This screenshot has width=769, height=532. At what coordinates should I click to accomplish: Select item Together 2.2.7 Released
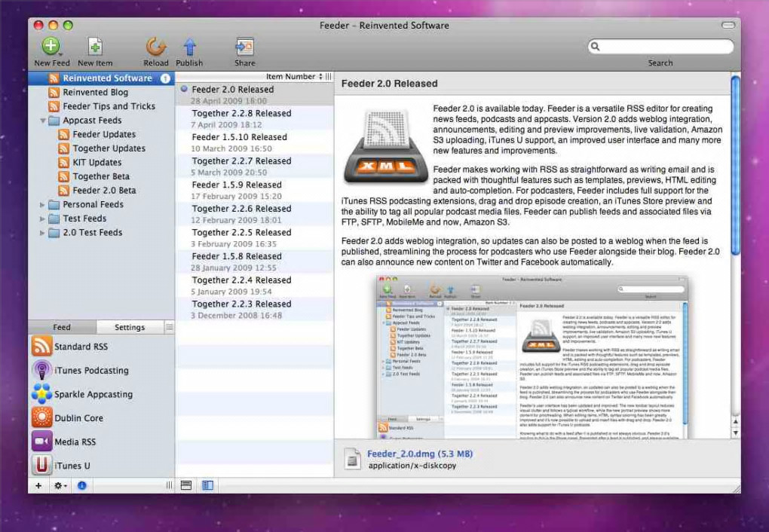254,167
